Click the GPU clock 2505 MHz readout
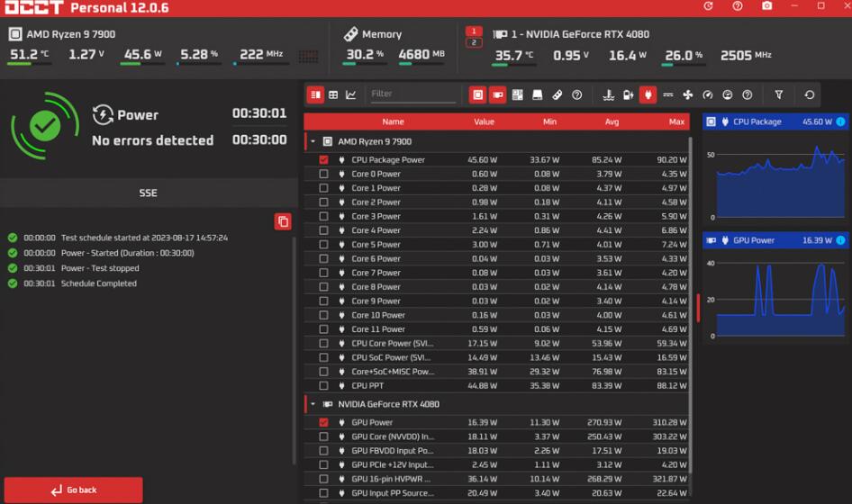Image resolution: width=852 pixels, height=504 pixels. 746,55
